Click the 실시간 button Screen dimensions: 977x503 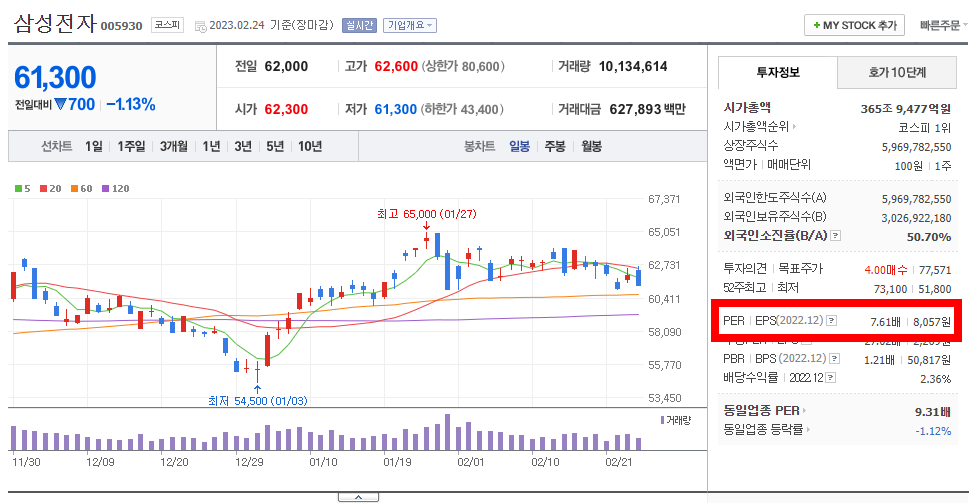tap(359, 26)
